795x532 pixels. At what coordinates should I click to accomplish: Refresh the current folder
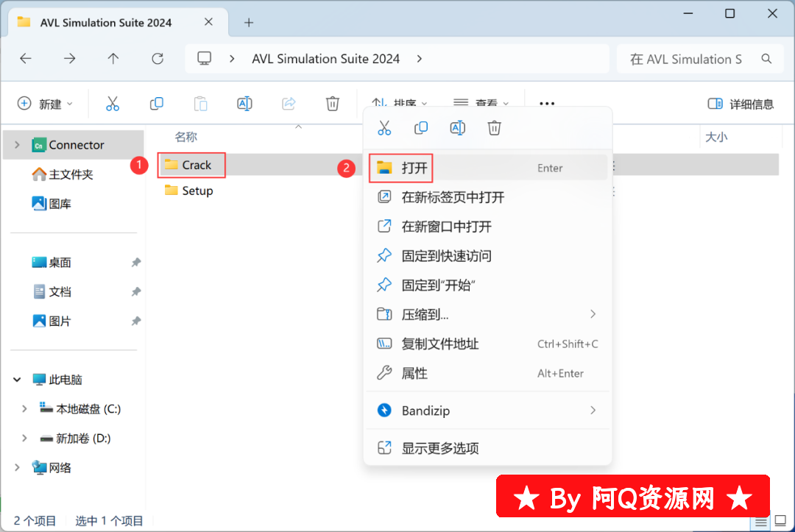pyautogui.click(x=158, y=59)
